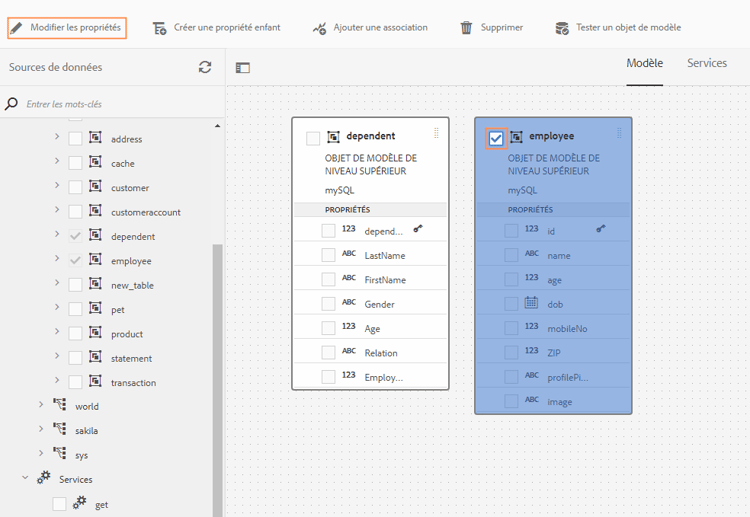The height and width of the screenshot is (517, 750).
Task: Expand the world schema node
Action: 41,405
